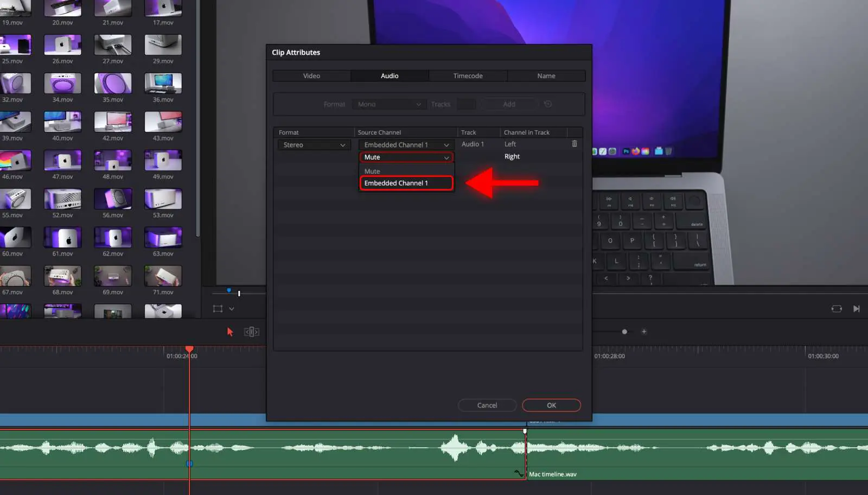Image resolution: width=868 pixels, height=495 pixels.
Task: Open the Stereo format dropdown
Action: (314, 145)
